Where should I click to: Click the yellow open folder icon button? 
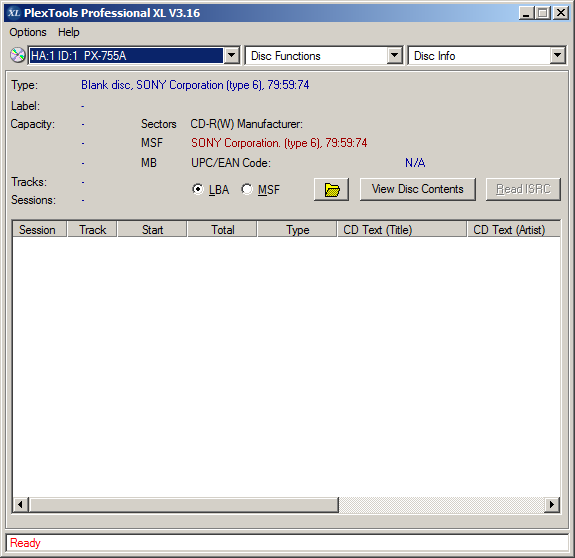click(x=331, y=190)
